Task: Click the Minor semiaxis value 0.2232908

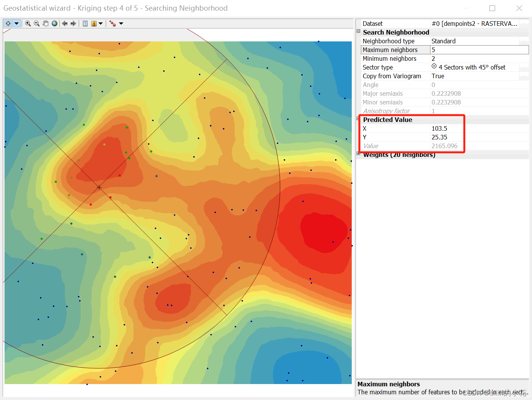Action: point(446,102)
